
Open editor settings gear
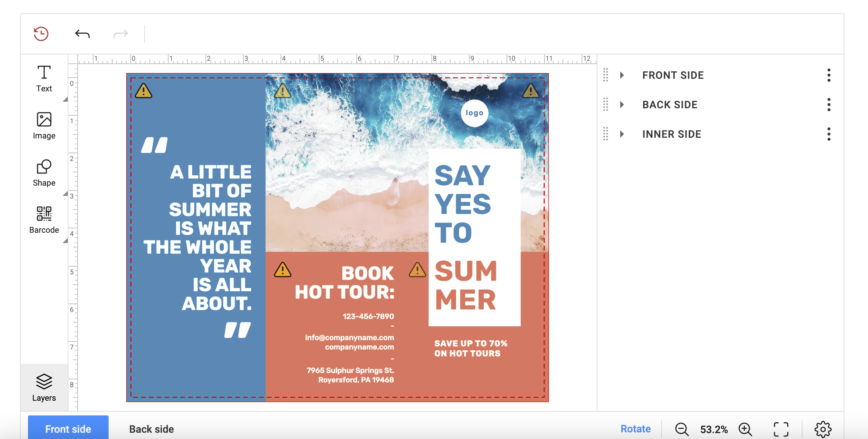tap(823, 429)
